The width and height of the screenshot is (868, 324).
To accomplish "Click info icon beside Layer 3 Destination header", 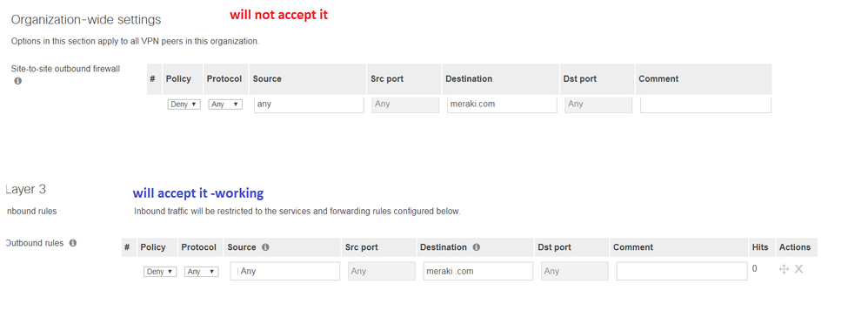I will [476, 247].
